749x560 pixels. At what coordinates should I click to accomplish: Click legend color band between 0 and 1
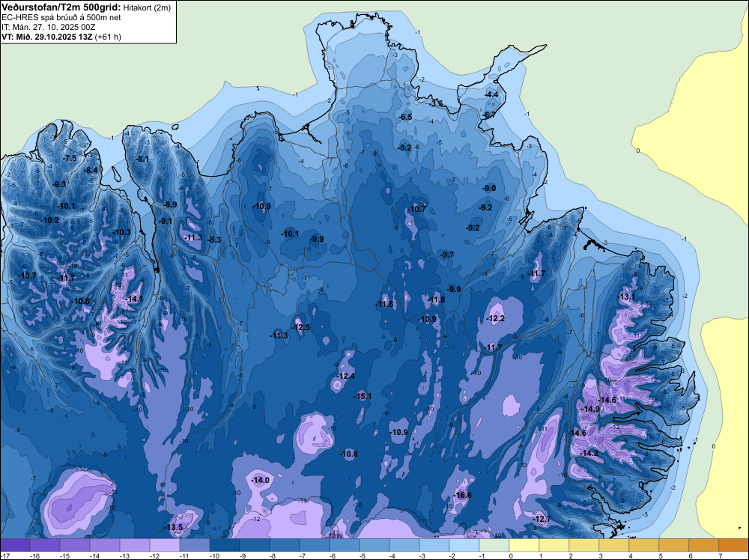[x=524, y=545]
